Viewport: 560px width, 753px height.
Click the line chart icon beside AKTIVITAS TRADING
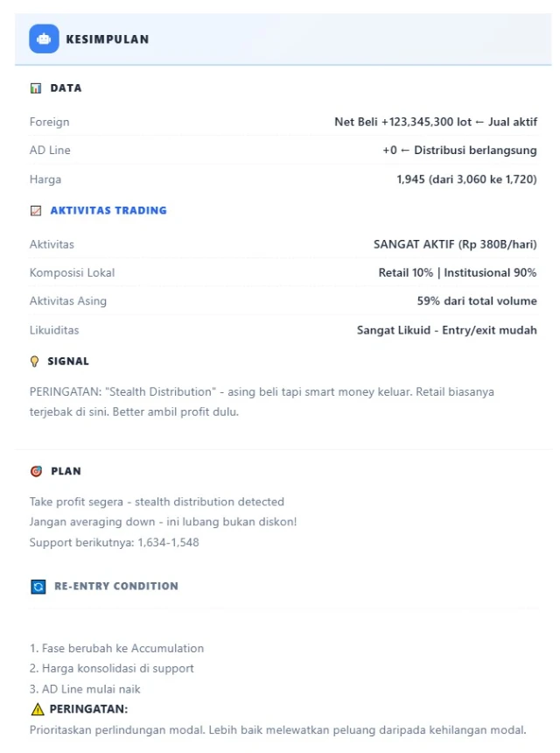pyautogui.click(x=36, y=211)
